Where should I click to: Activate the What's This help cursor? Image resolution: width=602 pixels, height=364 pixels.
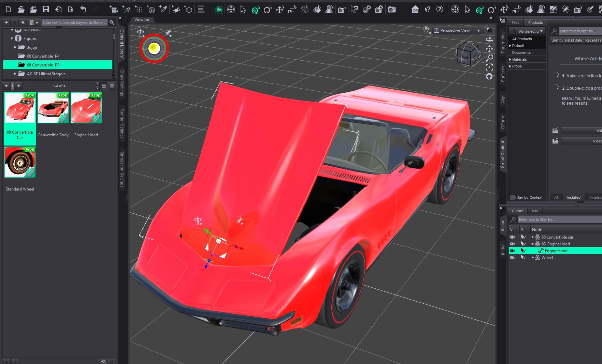427,9
